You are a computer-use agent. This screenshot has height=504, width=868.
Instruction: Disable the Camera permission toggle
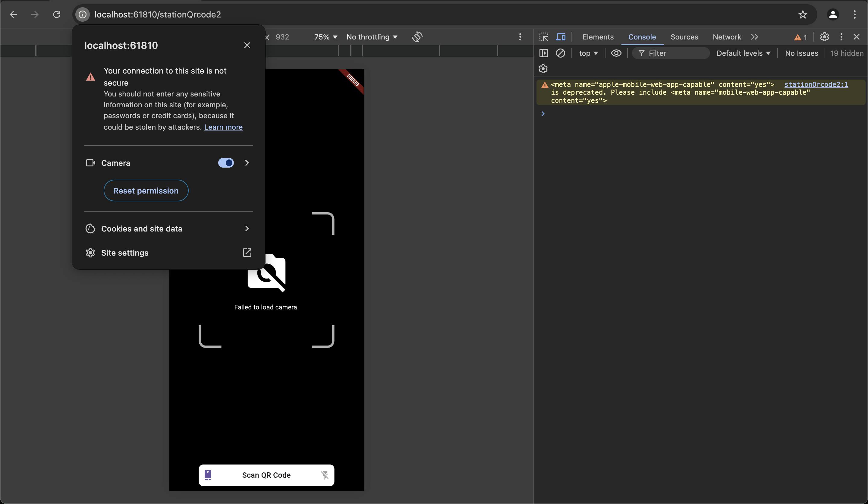(x=226, y=163)
